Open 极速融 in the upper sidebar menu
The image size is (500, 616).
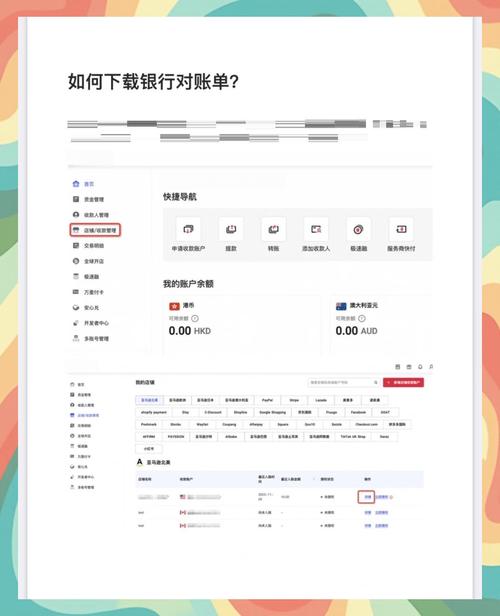[86, 277]
